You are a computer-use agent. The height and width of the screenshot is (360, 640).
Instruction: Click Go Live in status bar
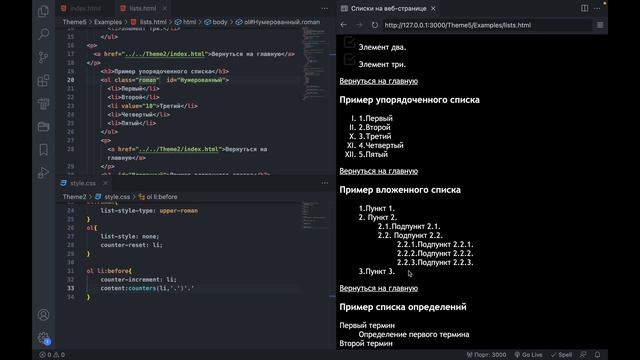pyautogui.click(x=529, y=355)
